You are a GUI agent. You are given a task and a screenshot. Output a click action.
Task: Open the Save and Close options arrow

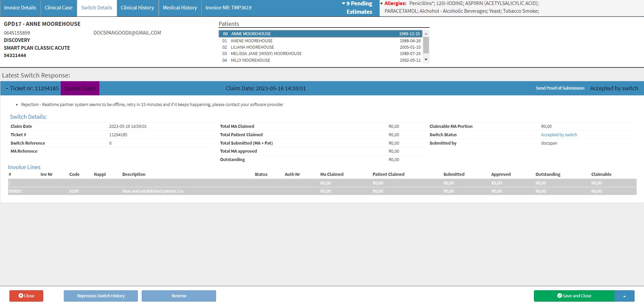(x=625, y=296)
